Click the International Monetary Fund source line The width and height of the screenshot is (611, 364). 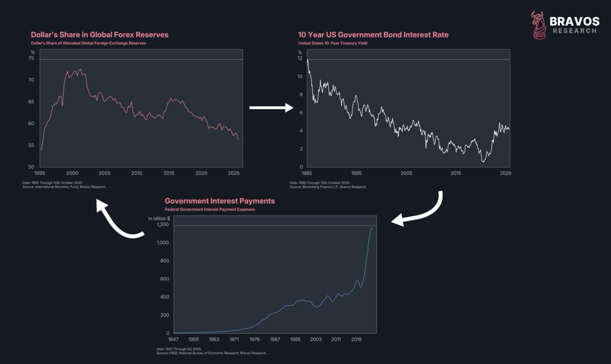(x=69, y=187)
